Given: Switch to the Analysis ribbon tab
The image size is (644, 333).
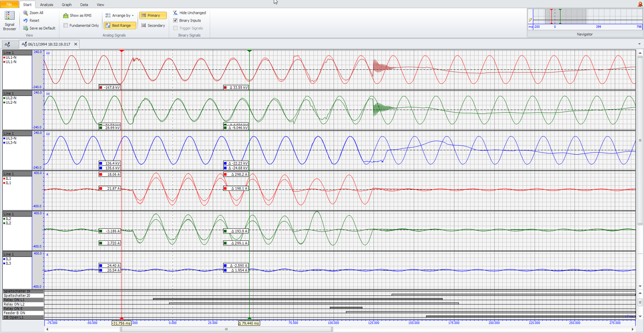Looking at the screenshot, I should [47, 4].
